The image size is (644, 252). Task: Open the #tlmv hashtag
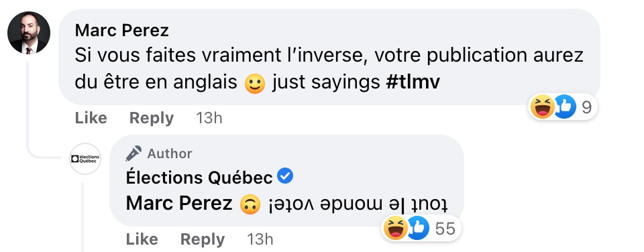pos(413,82)
